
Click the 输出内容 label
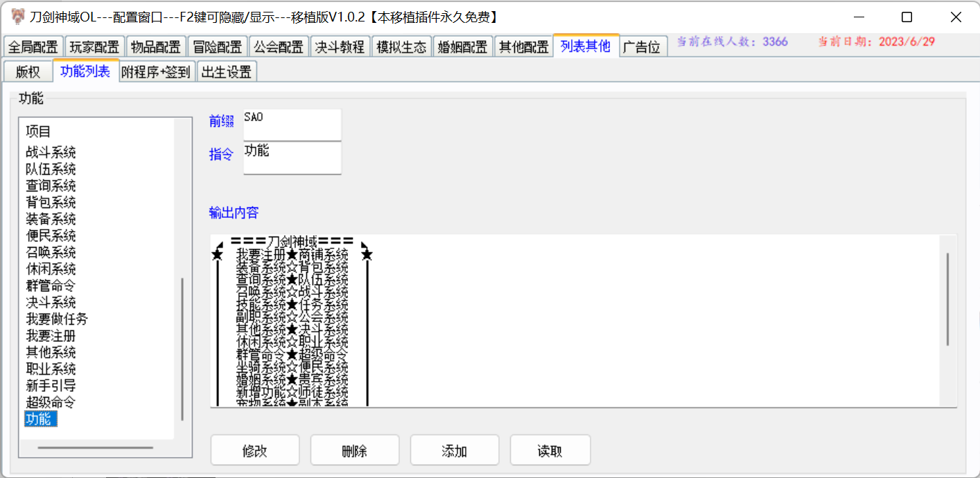234,213
